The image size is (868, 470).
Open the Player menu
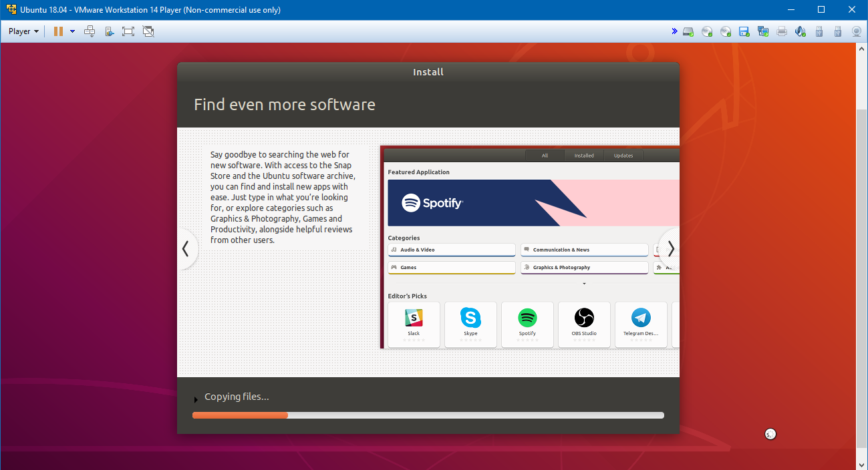[23, 31]
